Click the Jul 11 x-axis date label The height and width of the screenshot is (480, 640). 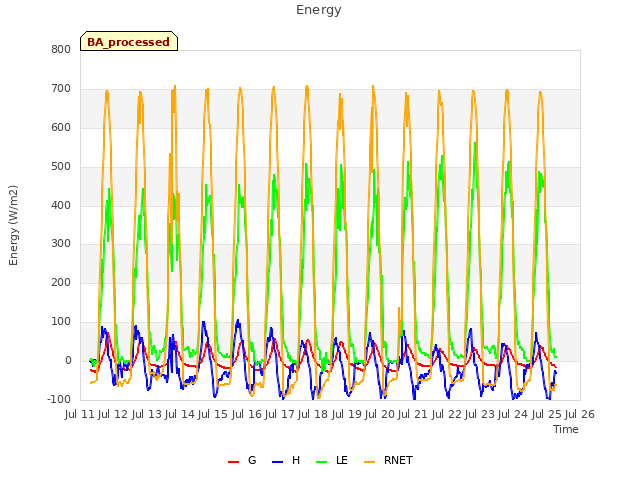click(x=80, y=414)
